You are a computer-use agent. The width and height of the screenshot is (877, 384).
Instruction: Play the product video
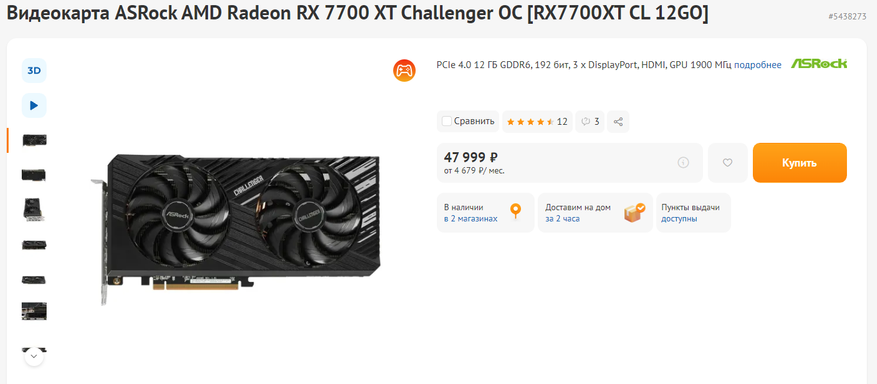(34, 105)
